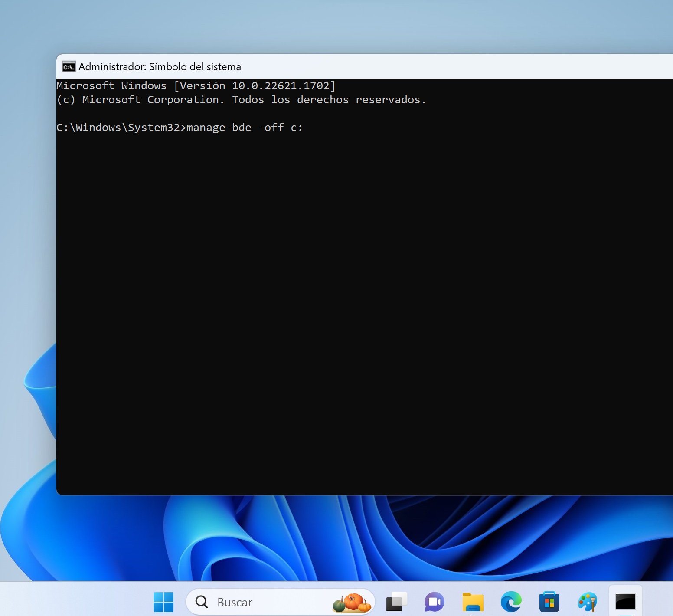Launch Paint from the taskbar

pos(587,602)
